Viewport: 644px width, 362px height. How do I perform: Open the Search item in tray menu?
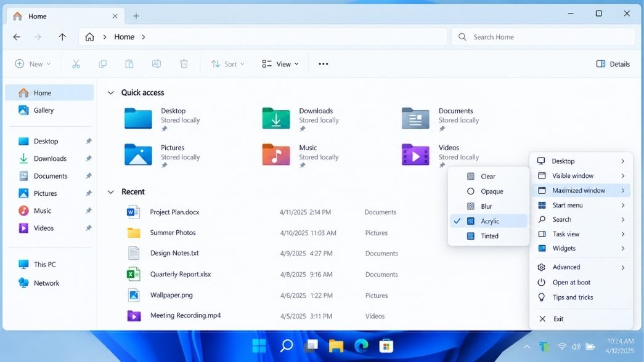581,220
